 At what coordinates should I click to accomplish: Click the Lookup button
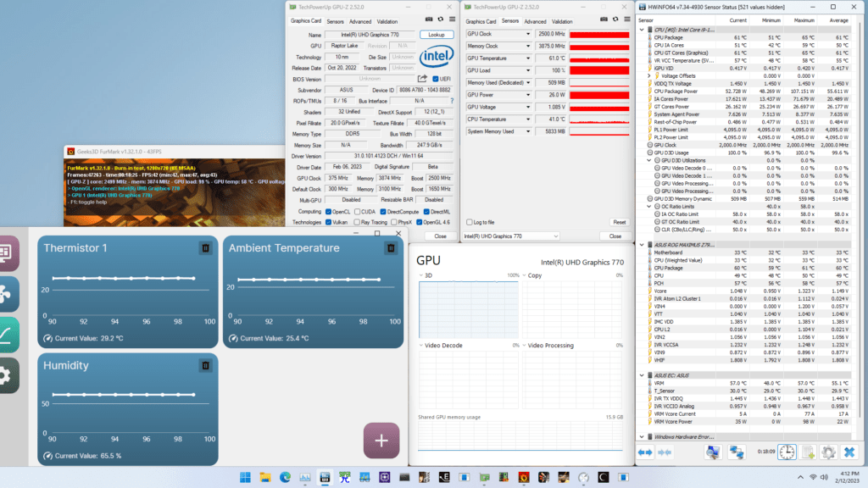click(x=437, y=34)
